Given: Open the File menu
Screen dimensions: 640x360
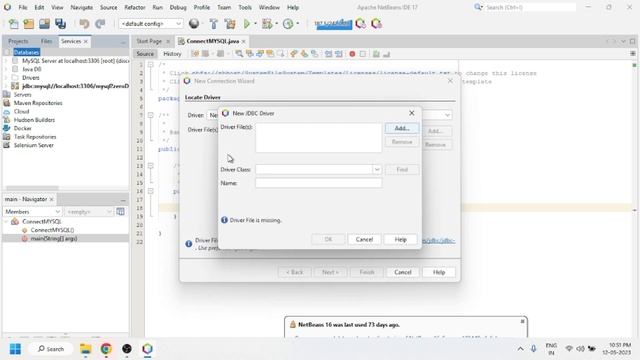Looking at the screenshot, I should point(23,7).
